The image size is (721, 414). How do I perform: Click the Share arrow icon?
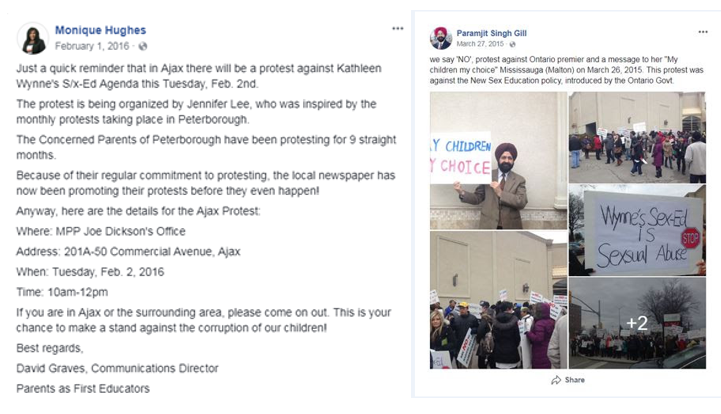(x=556, y=380)
